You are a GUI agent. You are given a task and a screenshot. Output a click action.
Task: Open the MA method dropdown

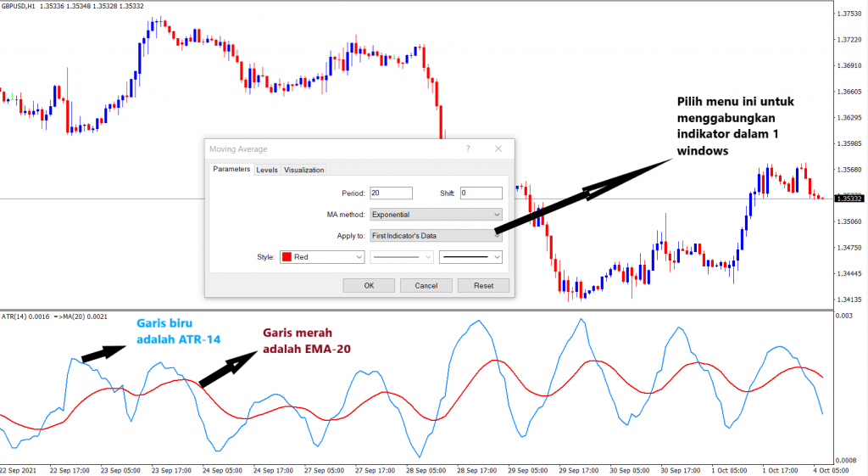[436, 215]
